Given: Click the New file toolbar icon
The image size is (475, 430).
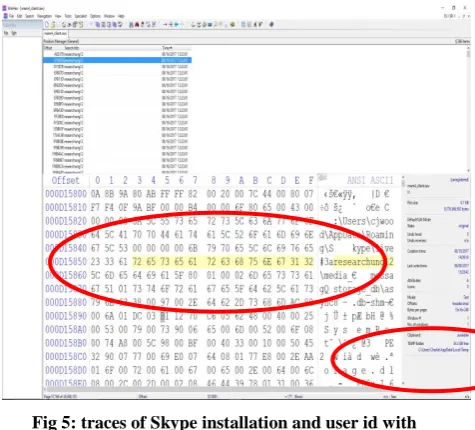Looking at the screenshot, I should (47, 24).
